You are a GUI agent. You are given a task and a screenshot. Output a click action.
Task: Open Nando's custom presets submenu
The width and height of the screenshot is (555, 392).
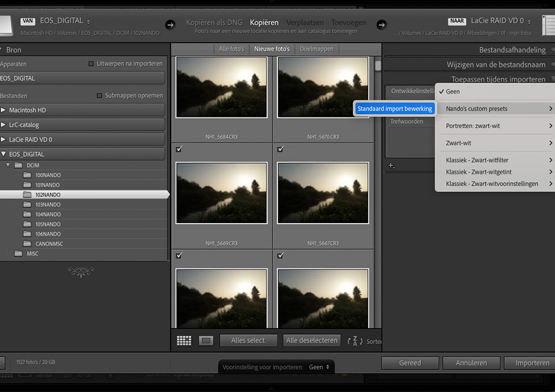(x=495, y=109)
